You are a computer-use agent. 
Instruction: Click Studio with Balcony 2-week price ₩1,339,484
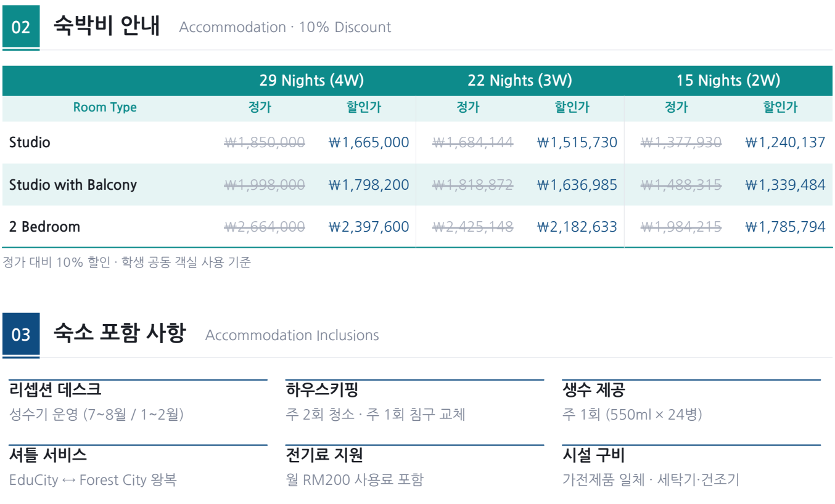(x=786, y=184)
